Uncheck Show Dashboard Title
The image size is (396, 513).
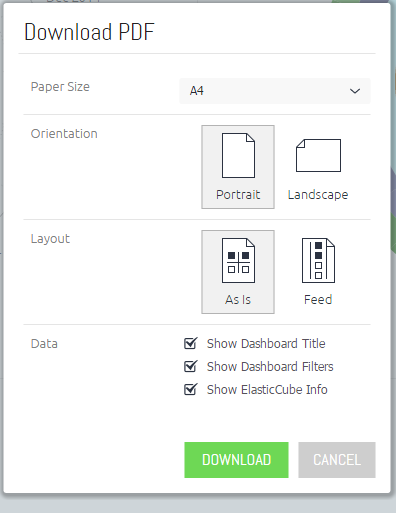click(191, 343)
